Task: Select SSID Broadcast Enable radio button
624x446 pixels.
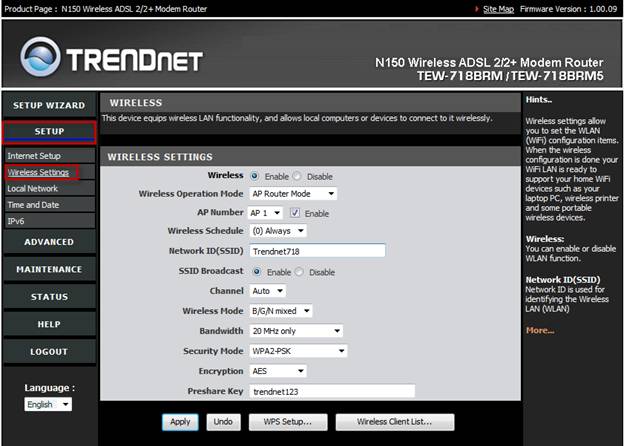Action: (x=257, y=272)
